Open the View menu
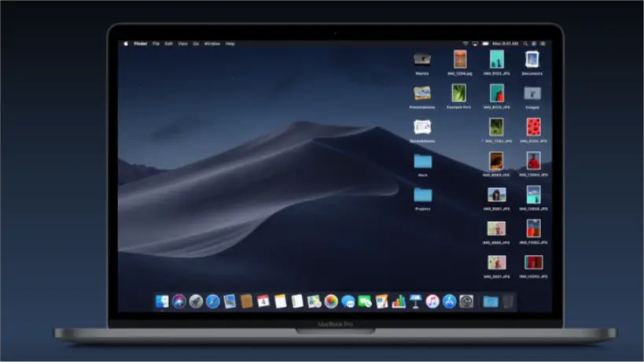Viewport: 644px width, 362px height. point(182,43)
